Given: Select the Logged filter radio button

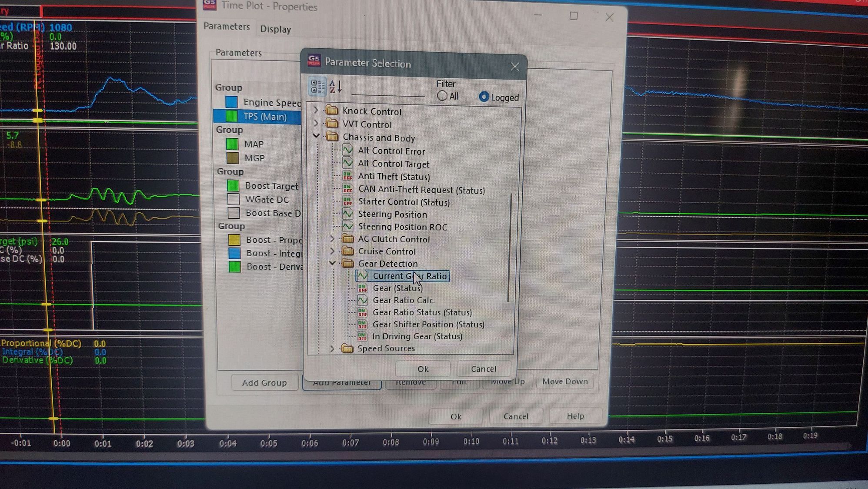Looking at the screenshot, I should pos(484,97).
